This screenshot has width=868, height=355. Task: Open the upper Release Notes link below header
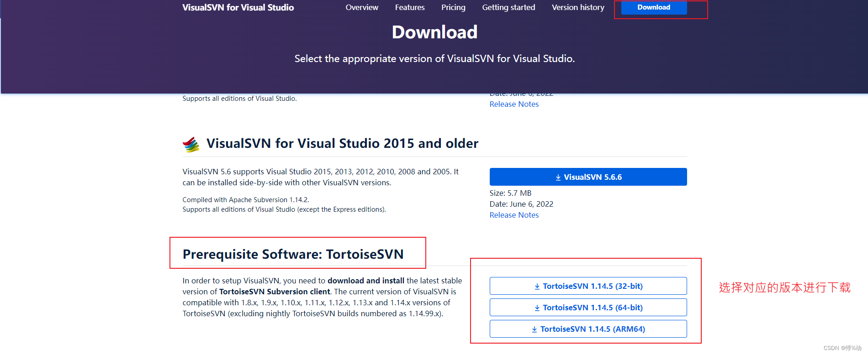(x=514, y=104)
